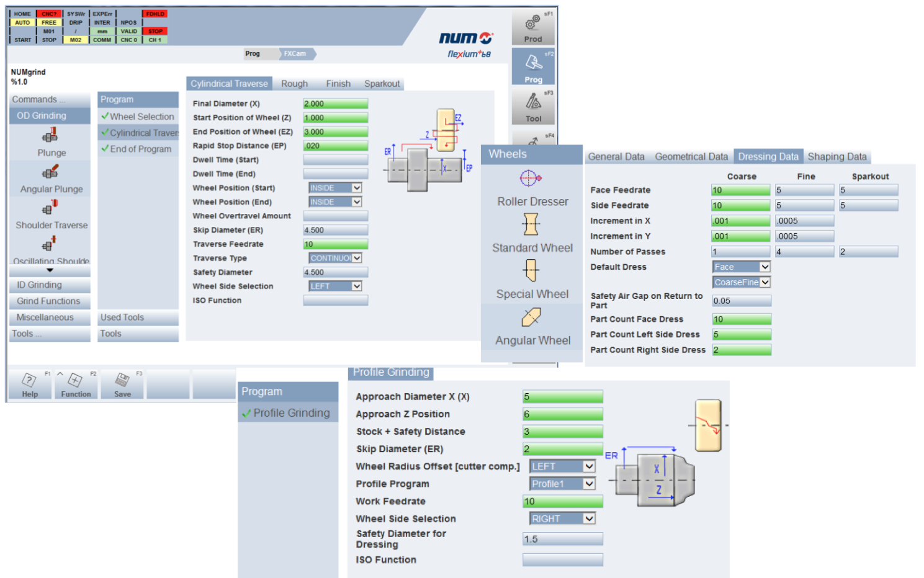Image resolution: width=924 pixels, height=578 pixels.
Task: Select the Angular Plunge icon
Action: pos(50,171)
